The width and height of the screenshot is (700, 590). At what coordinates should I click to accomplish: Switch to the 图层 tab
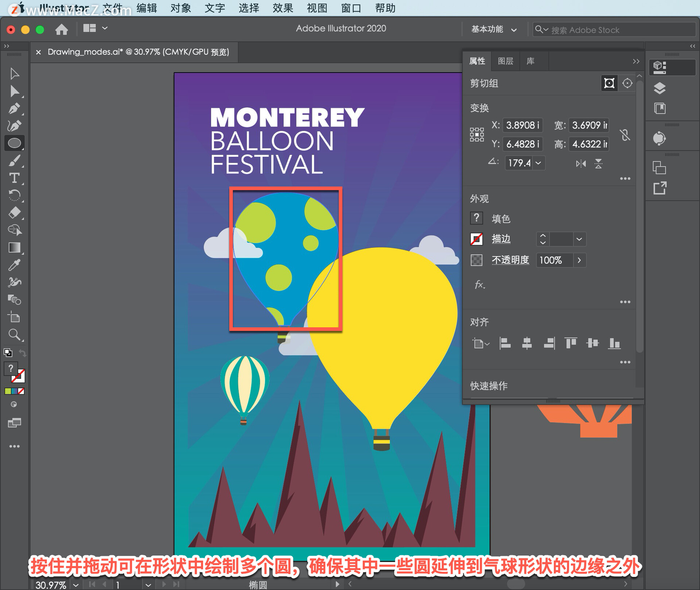click(x=505, y=61)
